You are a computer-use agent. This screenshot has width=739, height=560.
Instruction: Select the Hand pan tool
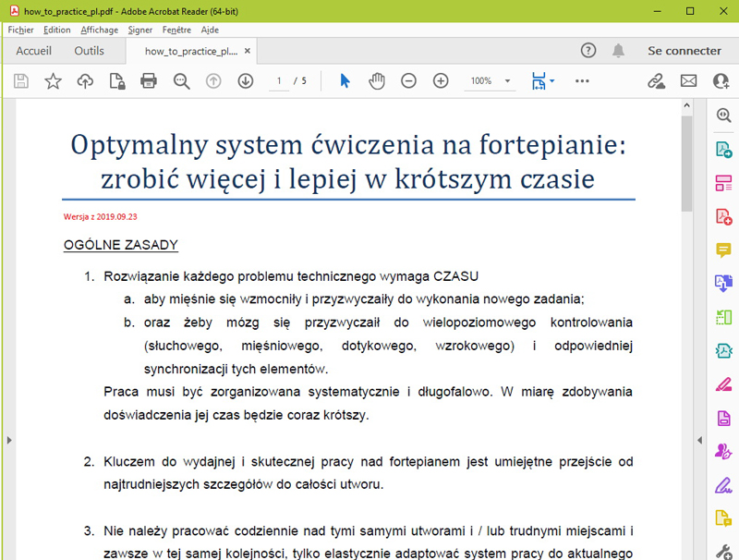click(x=377, y=81)
